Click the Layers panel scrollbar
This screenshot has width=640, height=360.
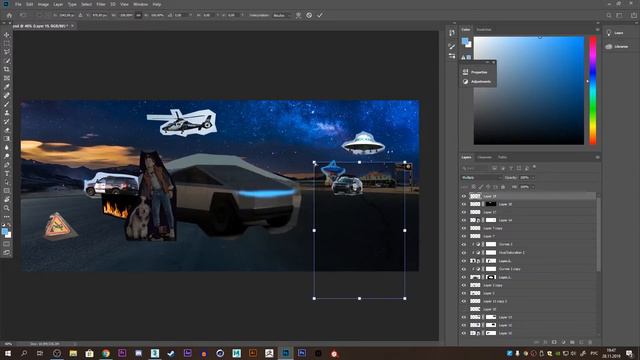tap(598, 235)
